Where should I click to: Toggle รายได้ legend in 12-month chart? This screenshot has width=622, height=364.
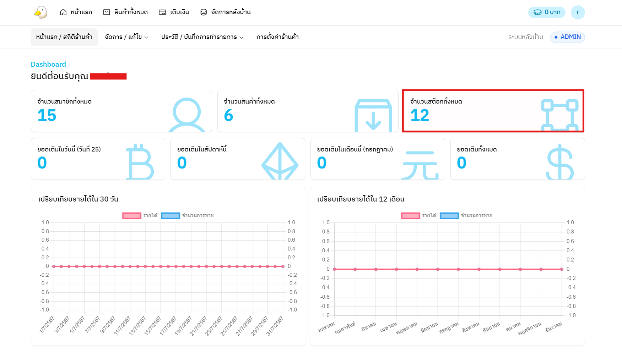coord(419,215)
